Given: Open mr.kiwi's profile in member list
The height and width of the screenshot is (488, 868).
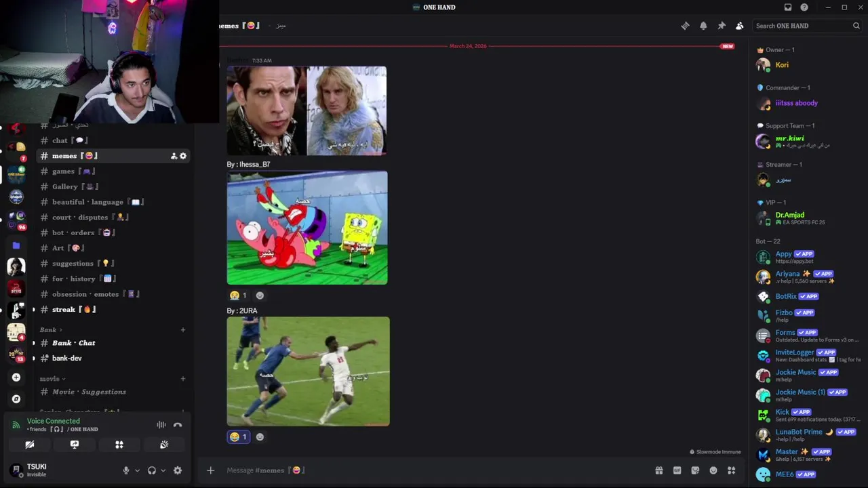Looking at the screenshot, I should click(808, 142).
